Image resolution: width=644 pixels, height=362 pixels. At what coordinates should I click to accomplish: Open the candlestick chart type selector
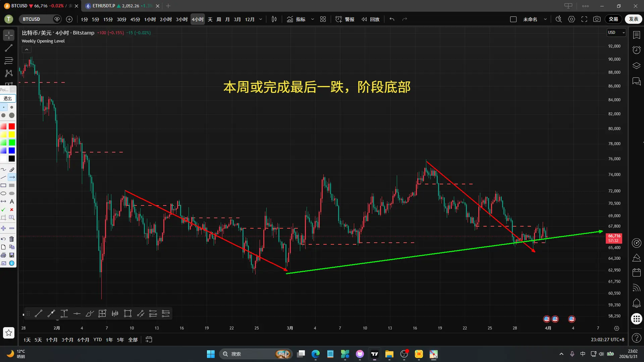[x=274, y=19]
